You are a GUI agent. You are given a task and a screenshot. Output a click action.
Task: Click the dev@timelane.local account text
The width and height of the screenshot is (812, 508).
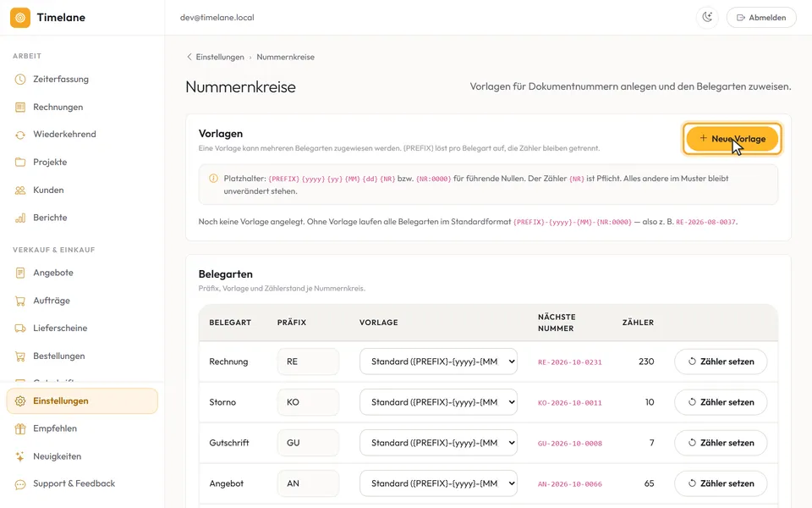pos(217,18)
